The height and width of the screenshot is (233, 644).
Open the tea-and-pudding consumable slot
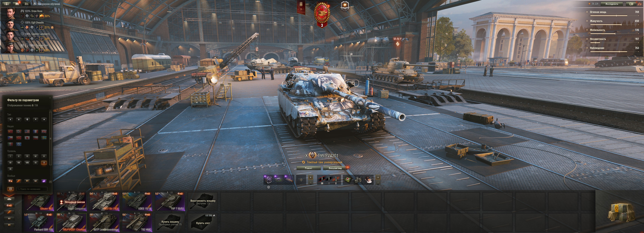tap(369, 179)
